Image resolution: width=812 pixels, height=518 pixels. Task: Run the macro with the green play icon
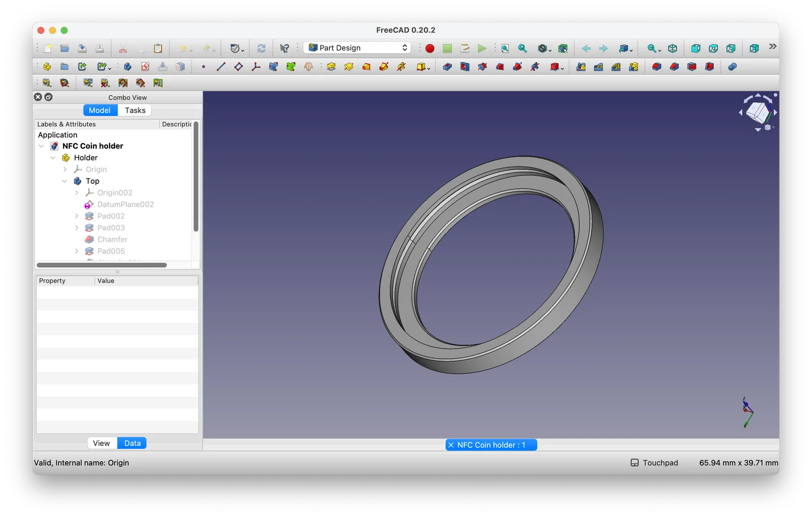(x=482, y=48)
